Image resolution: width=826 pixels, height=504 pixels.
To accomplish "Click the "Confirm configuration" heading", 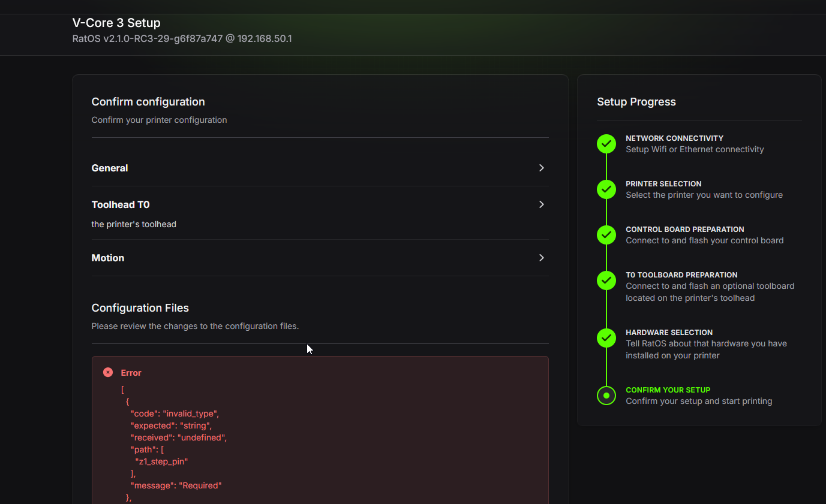I will pos(148,102).
